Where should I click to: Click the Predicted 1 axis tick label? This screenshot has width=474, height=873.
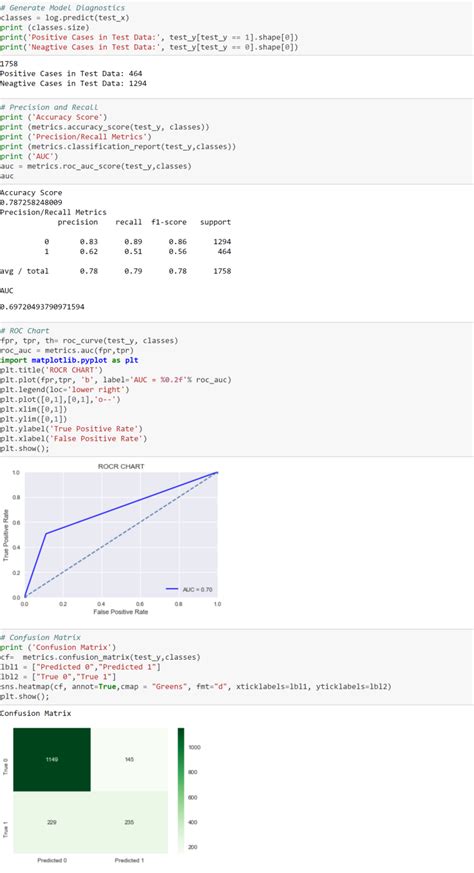(129, 860)
